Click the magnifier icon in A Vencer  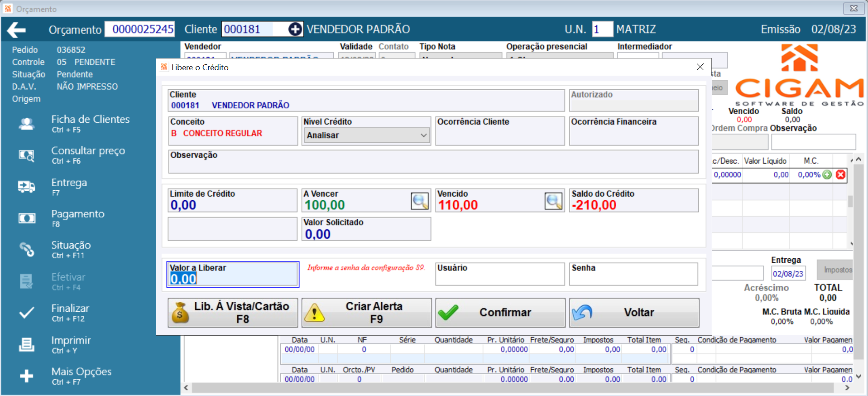(420, 201)
